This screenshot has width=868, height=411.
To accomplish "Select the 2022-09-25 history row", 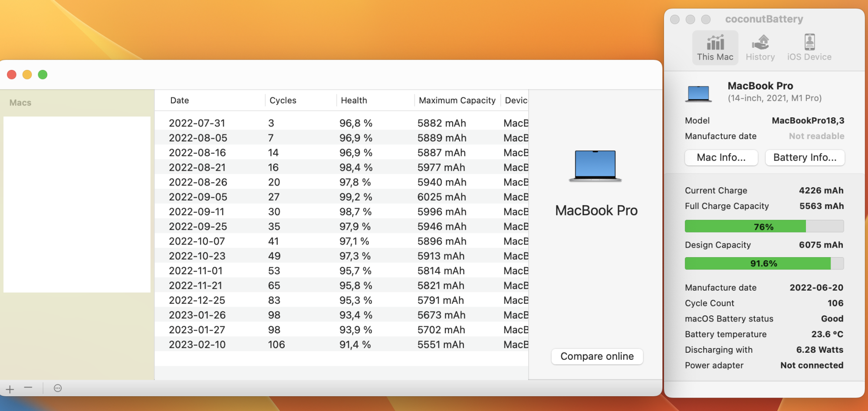I will pos(342,226).
